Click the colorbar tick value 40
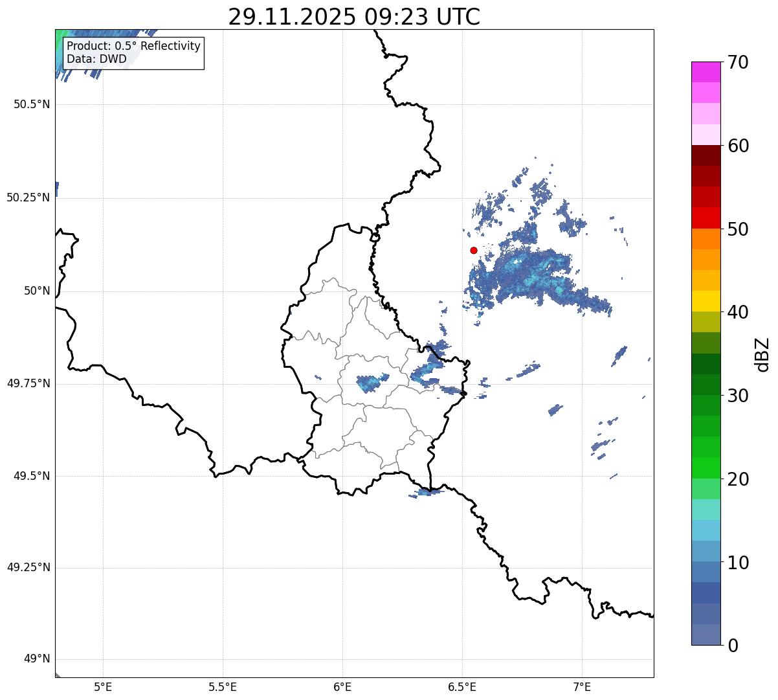Screen dimensions: 778x700 tap(738, 312)
